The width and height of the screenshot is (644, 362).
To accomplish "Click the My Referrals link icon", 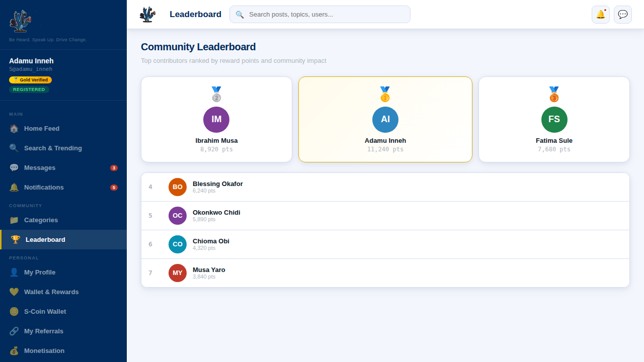I will pyautogui.click(x=14, y=331).
